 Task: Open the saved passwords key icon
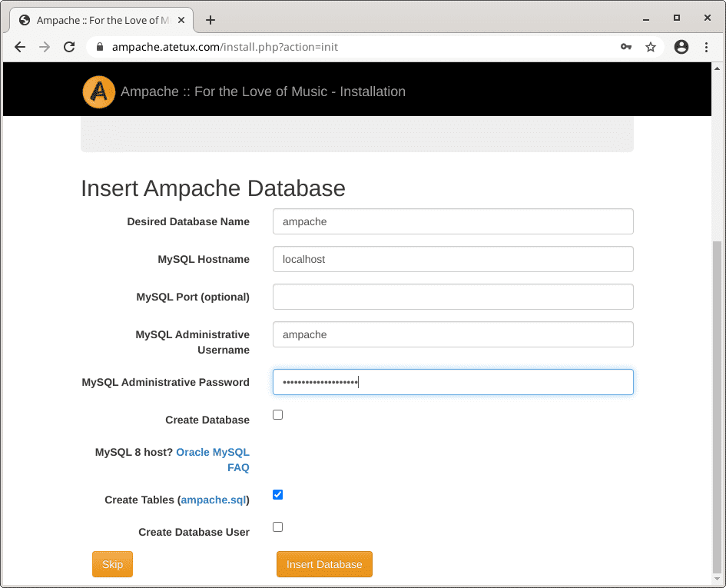tap(626, 47)
